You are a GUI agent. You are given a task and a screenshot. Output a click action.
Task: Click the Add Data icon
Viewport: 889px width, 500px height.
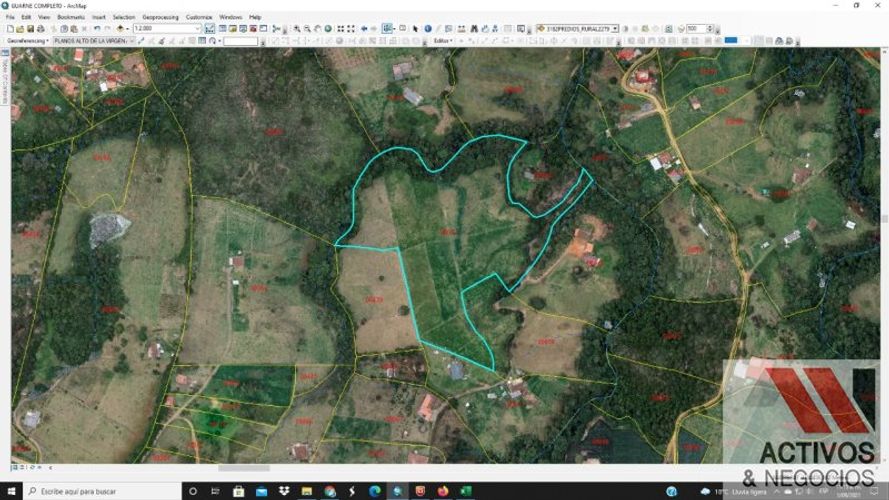[x=120, y=28]
